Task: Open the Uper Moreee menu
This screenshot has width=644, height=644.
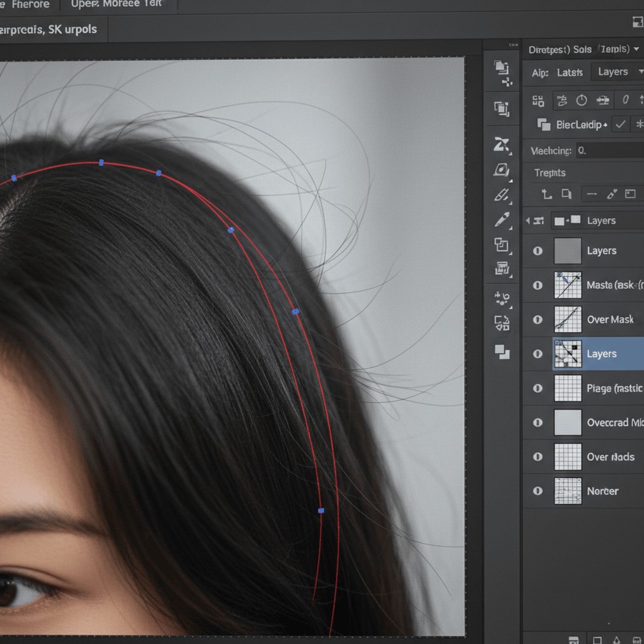Action: (118, 4)
